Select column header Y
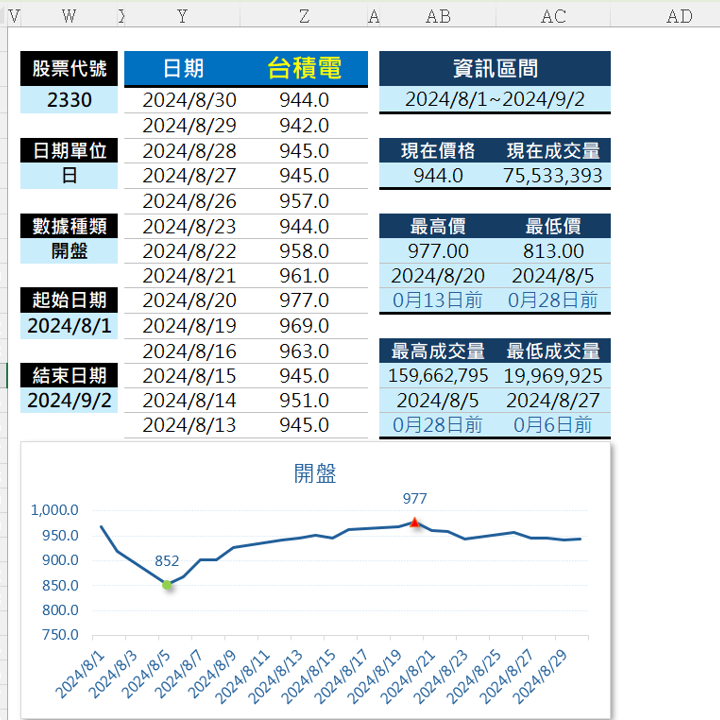This screenshot has height=720, width=720. click(182, 17)
